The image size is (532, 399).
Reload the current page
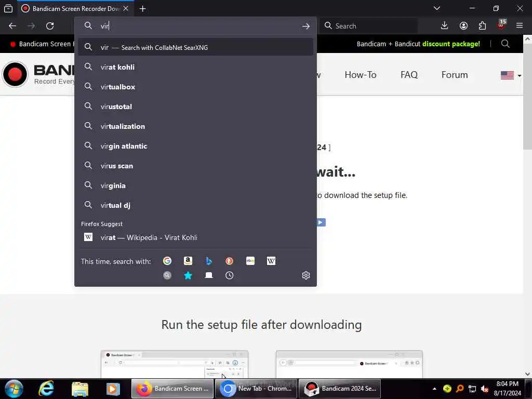pos(50,26)
